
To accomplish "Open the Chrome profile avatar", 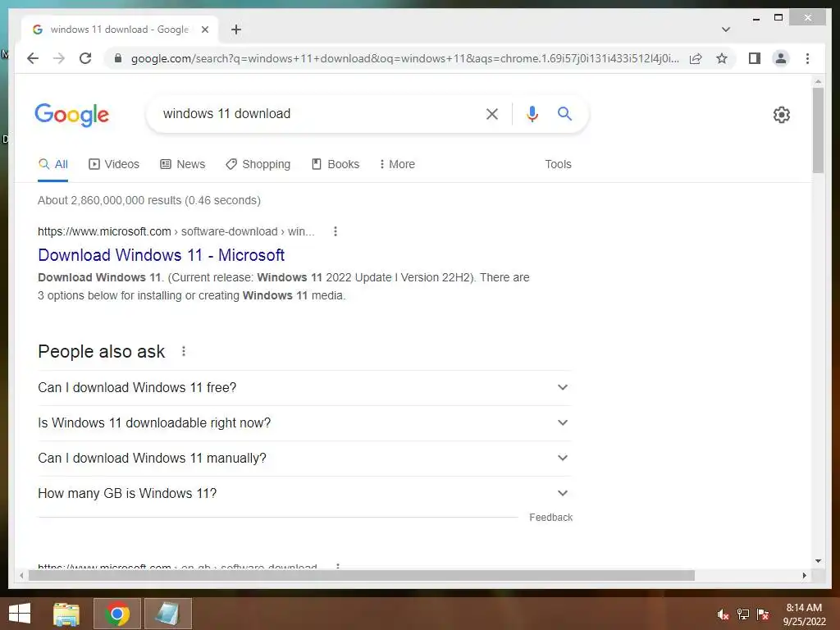I will [x=781, y=58].
